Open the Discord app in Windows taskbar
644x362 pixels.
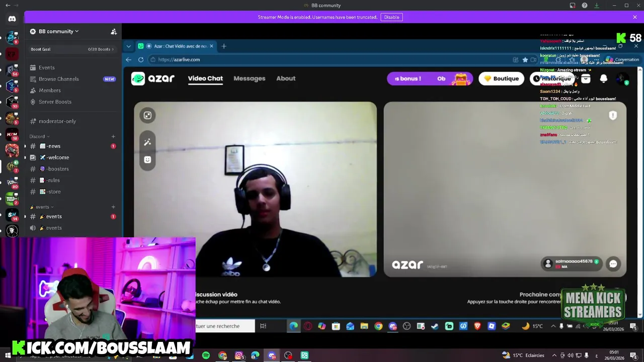272,355
